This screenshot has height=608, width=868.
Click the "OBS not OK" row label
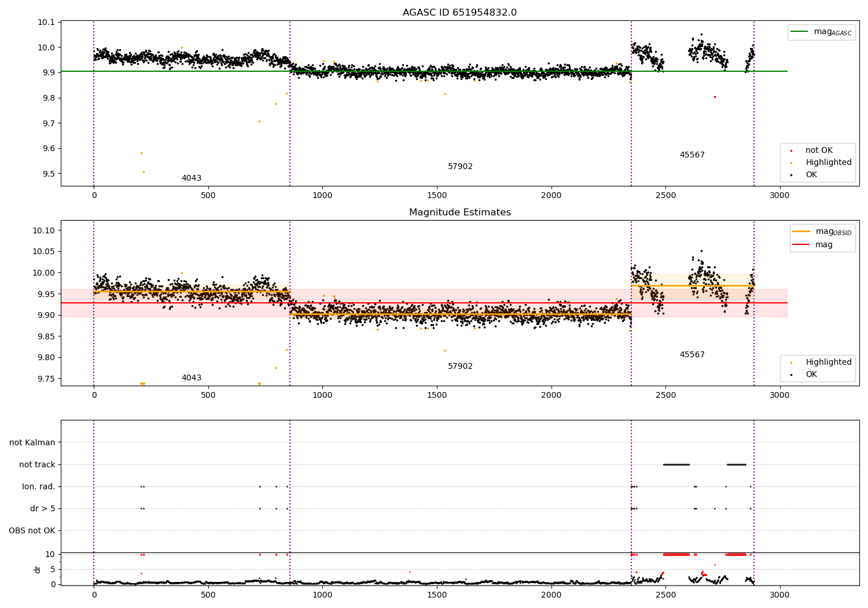point(32,531)
